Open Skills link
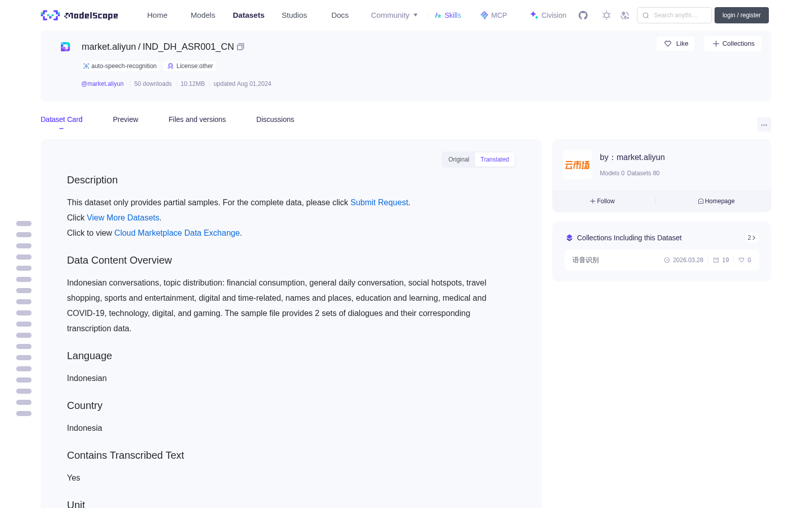Image resolution: width=812 pixels, height=508 pixels. tap(448, 15)
